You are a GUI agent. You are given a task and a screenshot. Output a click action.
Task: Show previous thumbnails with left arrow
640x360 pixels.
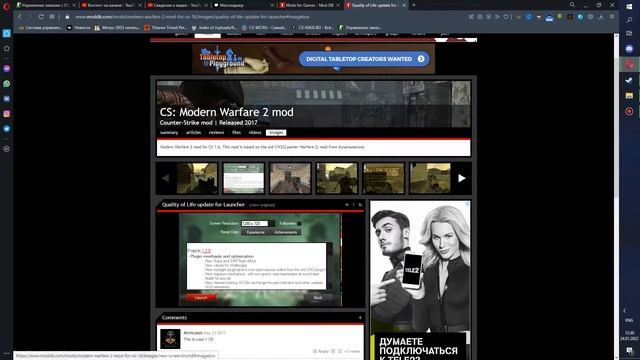(165, 178)
